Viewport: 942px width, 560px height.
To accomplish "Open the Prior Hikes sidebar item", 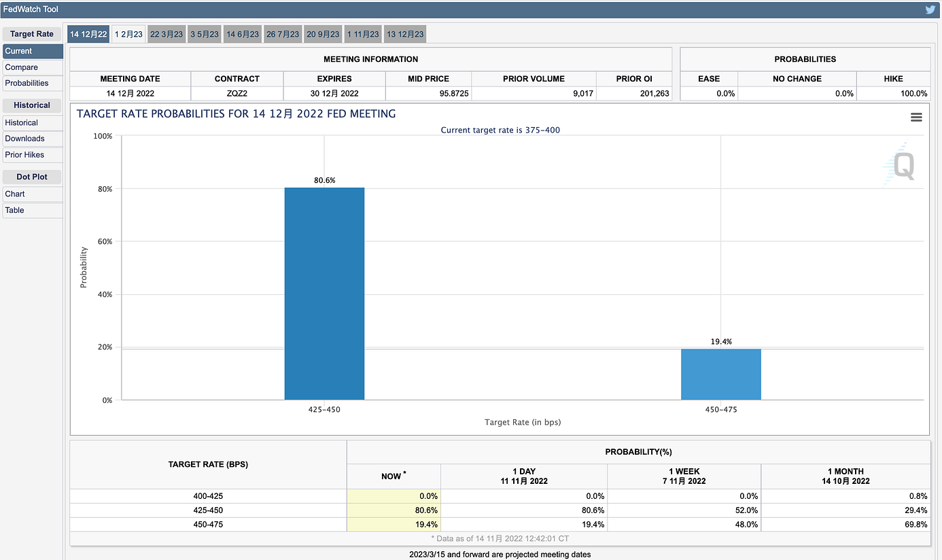I will [33, 155].
